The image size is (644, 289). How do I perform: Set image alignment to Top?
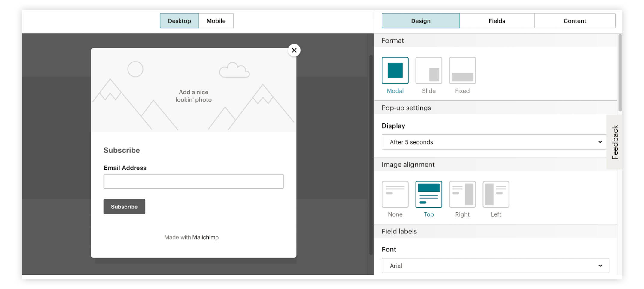click(428, 194)
